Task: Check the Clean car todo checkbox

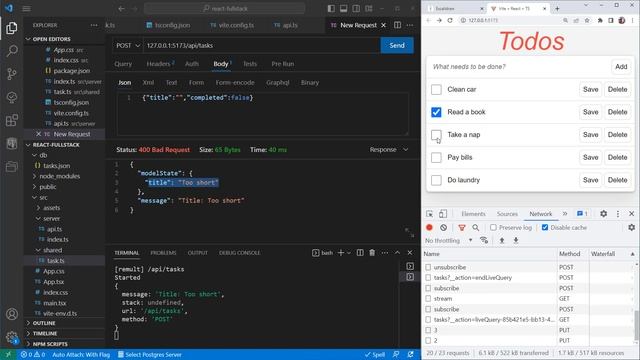Action: 436,89
